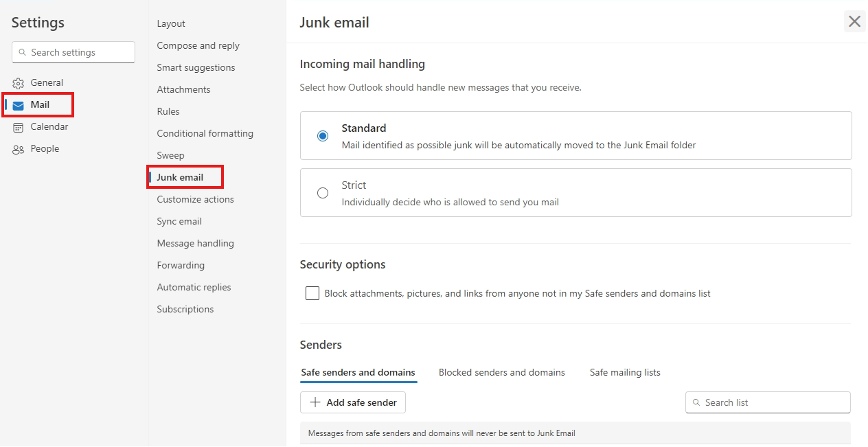
Task: Click the General gear icon
Action: (19, 83)
